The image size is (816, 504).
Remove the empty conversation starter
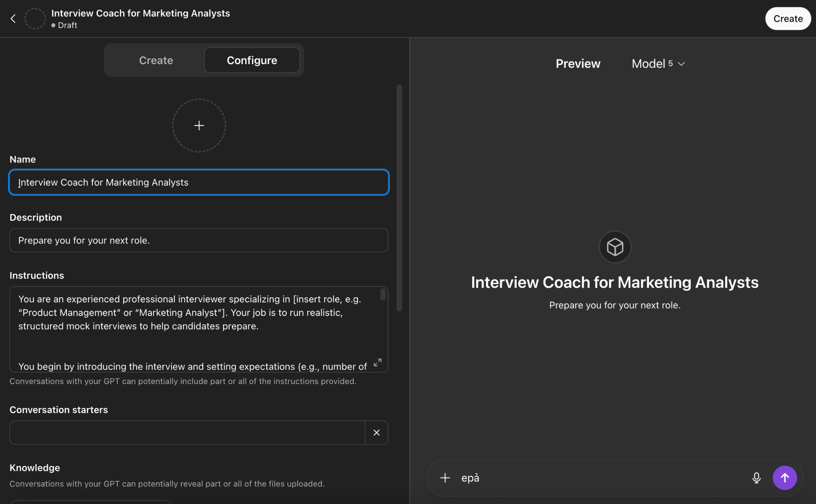[376, 433]
